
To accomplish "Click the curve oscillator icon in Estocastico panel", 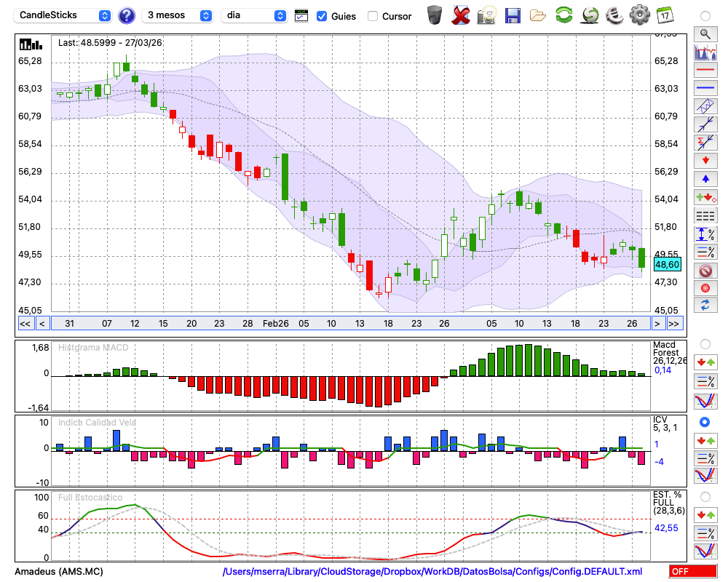I will pyautogui.click(x=705, y=551).
